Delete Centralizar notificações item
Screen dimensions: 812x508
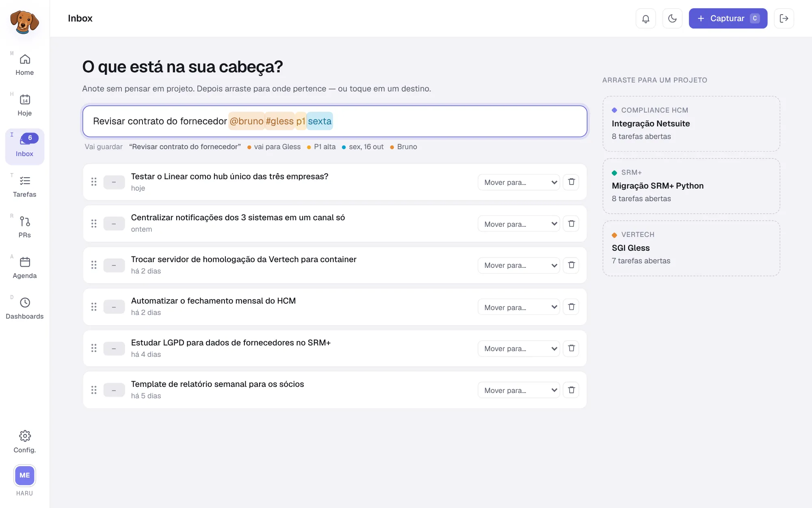[x=571, y=224]
